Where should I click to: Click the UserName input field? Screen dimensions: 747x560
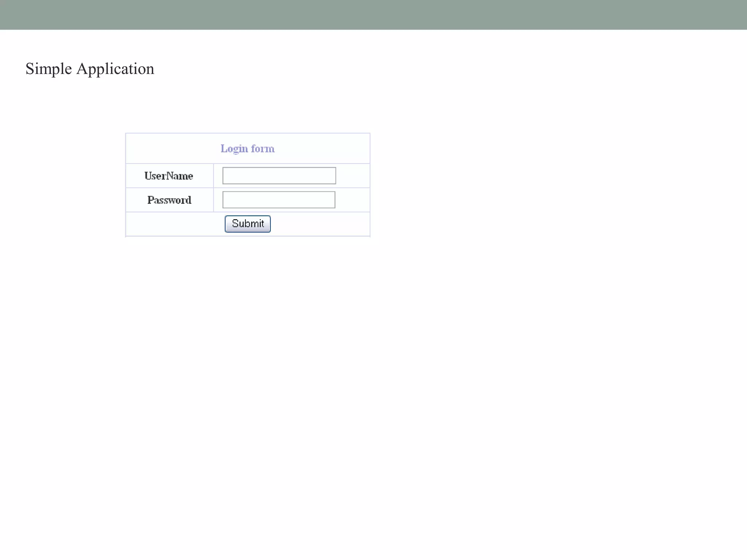tap(279, 176)
